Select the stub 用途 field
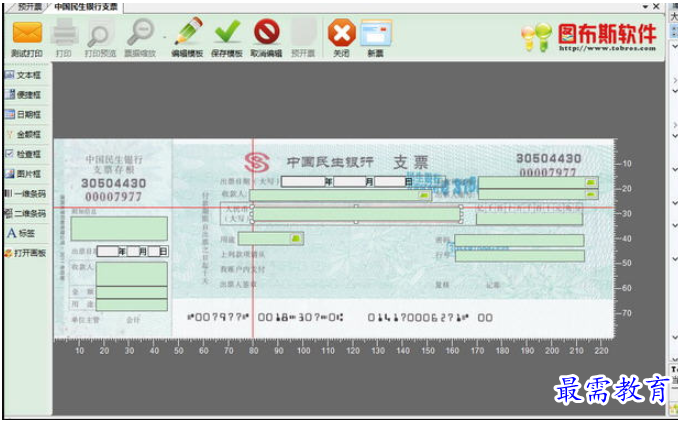This screenshot has width=678, height=421. tap(131, 305)
